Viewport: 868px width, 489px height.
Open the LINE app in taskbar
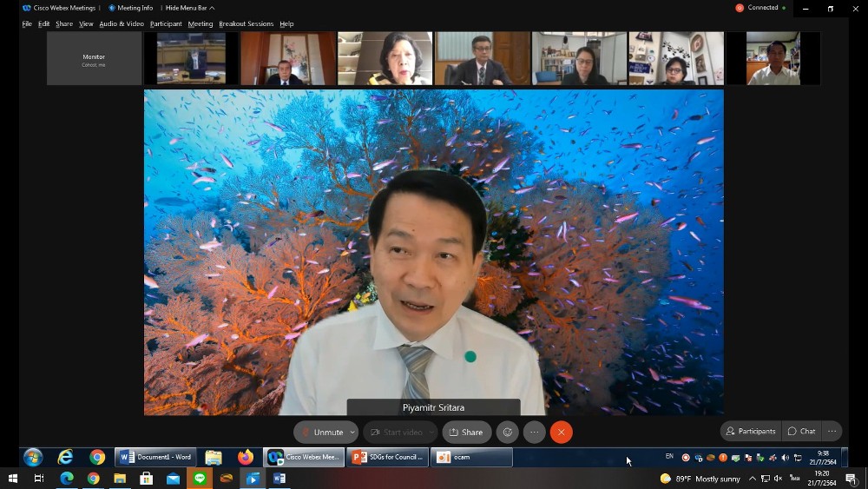click(x=199, y=479)
